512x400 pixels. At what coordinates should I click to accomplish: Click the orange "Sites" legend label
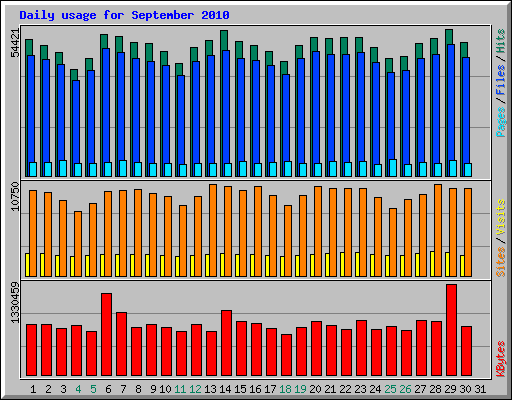(501, 262)
